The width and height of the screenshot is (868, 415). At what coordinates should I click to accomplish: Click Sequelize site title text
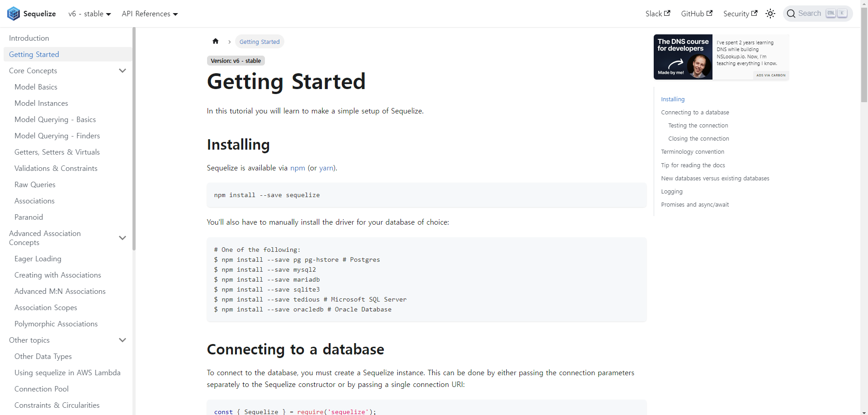click(x=40, y=14)
